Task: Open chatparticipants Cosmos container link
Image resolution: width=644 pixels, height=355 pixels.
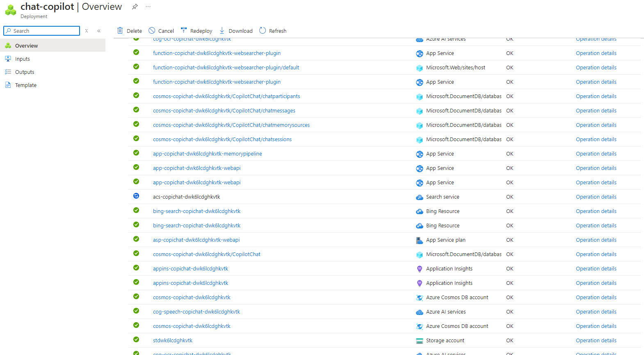Action: 226,96
